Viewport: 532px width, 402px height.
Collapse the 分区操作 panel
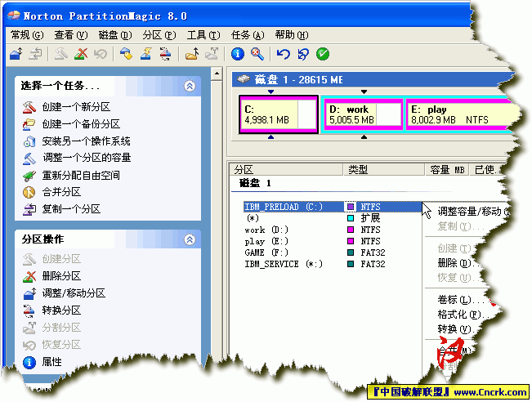[190, 239]
